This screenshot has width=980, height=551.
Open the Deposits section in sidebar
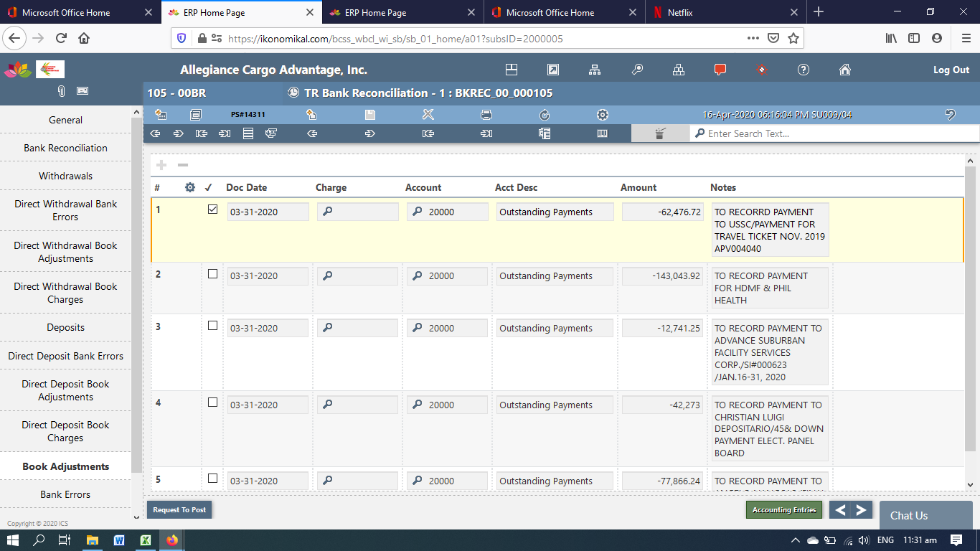pyautogui.click(x=65, y=327)
